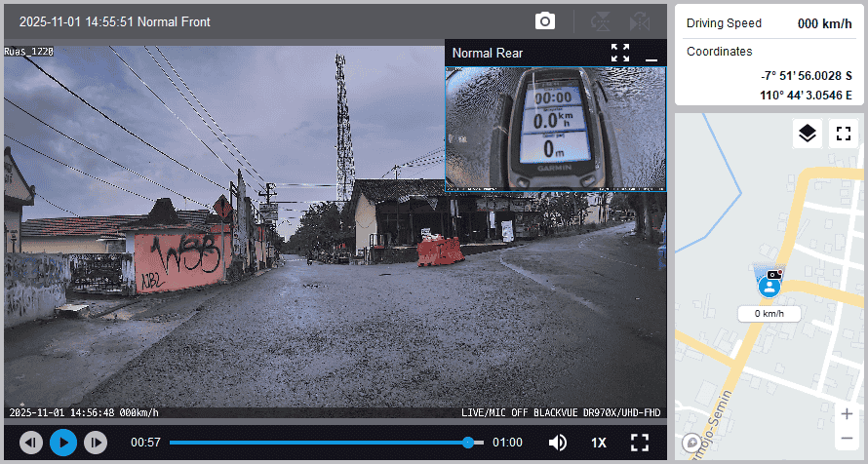Expand the map to fullscreen
This screenshot has width=868, height=464.
pos(843,134)
